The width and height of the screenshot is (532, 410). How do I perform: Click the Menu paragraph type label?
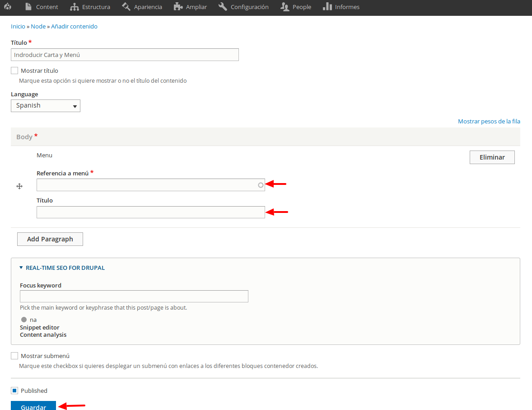pos(44,155)
